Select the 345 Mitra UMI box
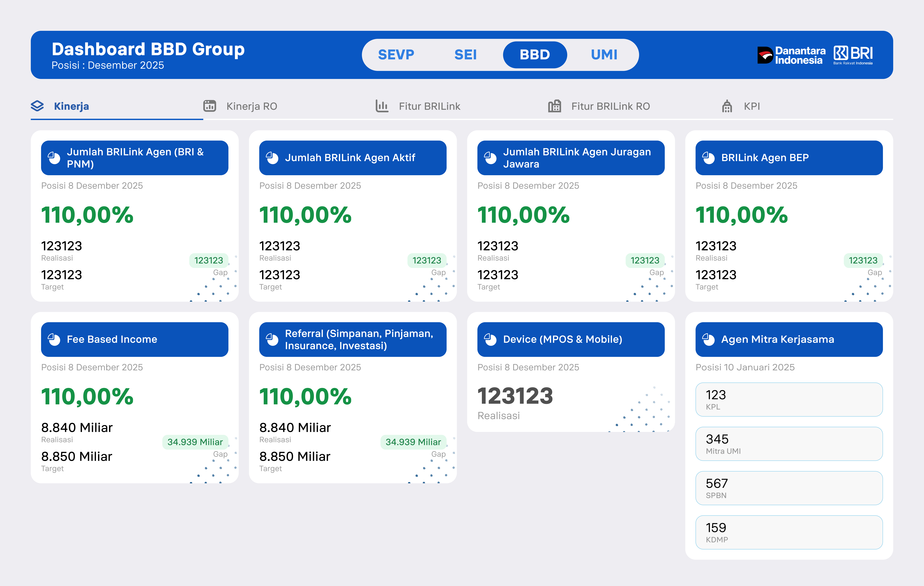 (789, 444)
